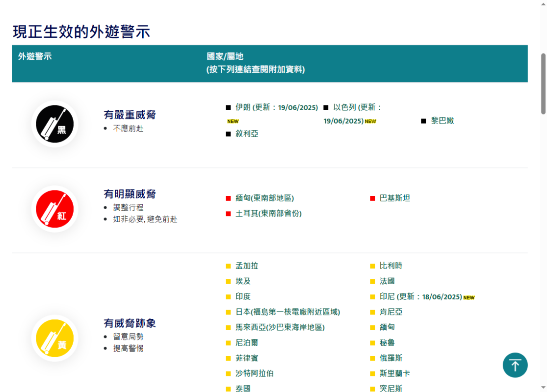
Task: Open 馬來西亞(沙巴東海岸地區) alert link
Action: coord(280,327)
